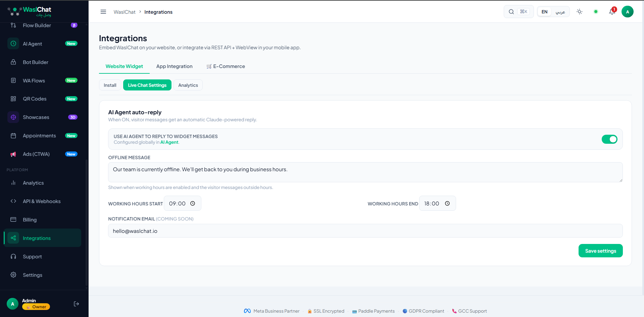Click the QR Codes icon

click(x=13, y=99)
